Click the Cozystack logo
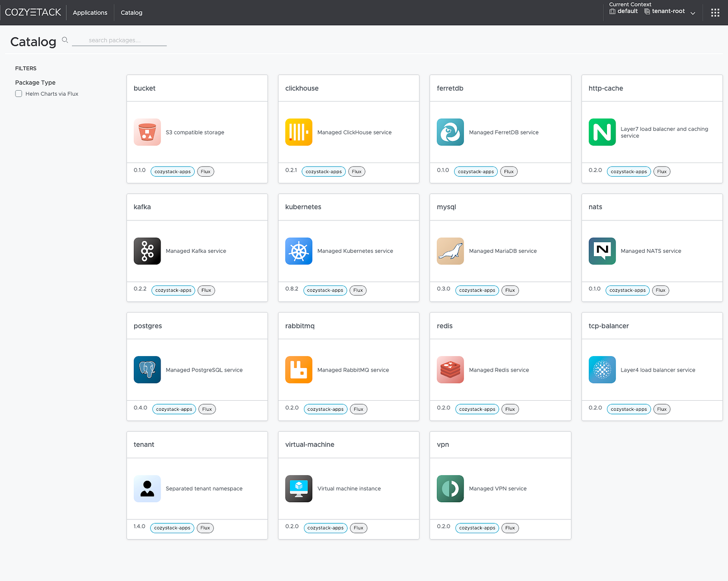728x581 pixels. (x=33, y=12)
